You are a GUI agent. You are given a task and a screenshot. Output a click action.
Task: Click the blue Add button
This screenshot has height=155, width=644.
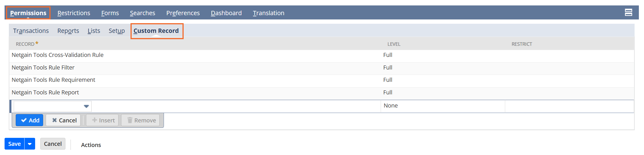pyautogui.click(x=30, y=120)
